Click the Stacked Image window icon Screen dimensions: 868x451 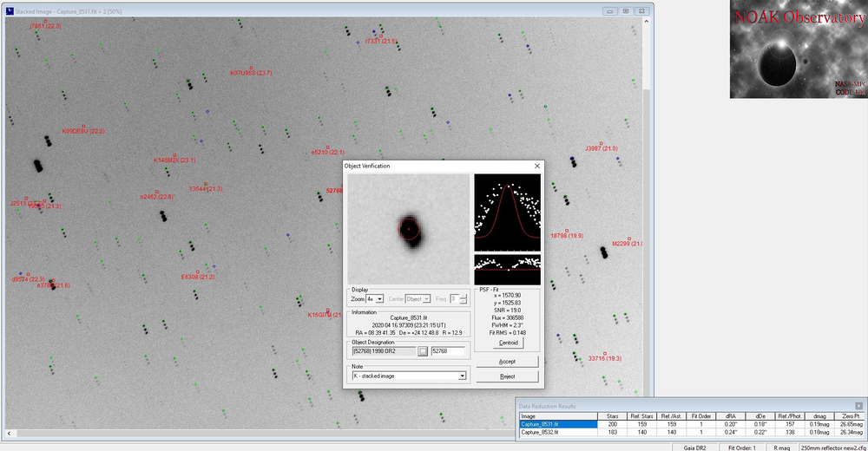(x=10, y=11)
